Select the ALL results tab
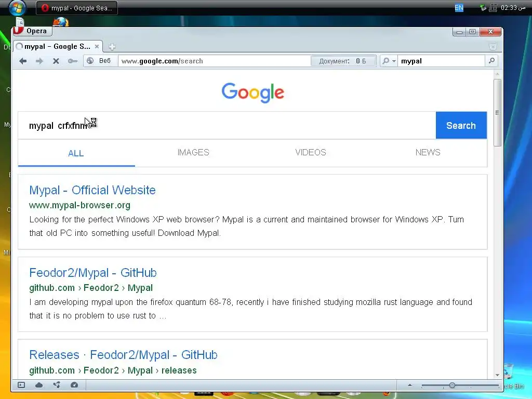Viewport: 532px width, 399px height. tap(76, 153)
